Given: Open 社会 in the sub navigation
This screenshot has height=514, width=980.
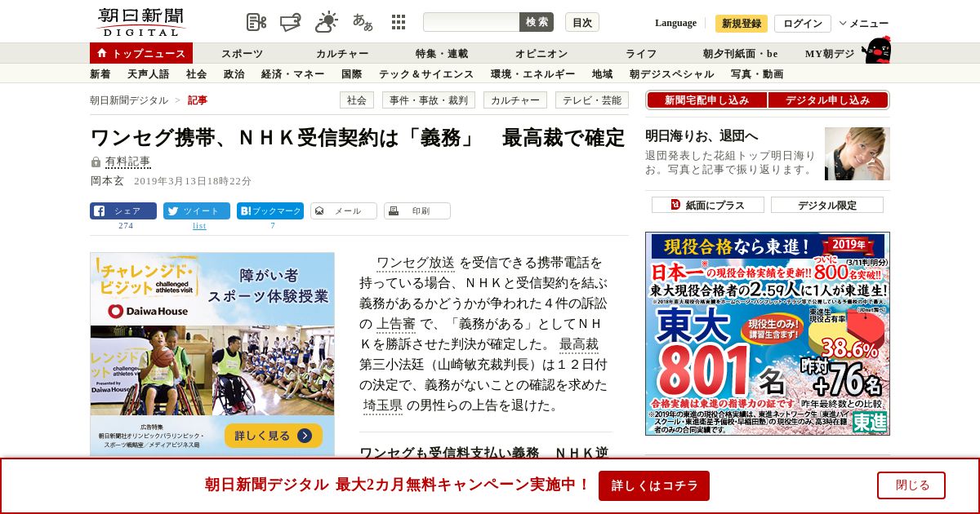Looking at the screenshot, I should 197,73.
